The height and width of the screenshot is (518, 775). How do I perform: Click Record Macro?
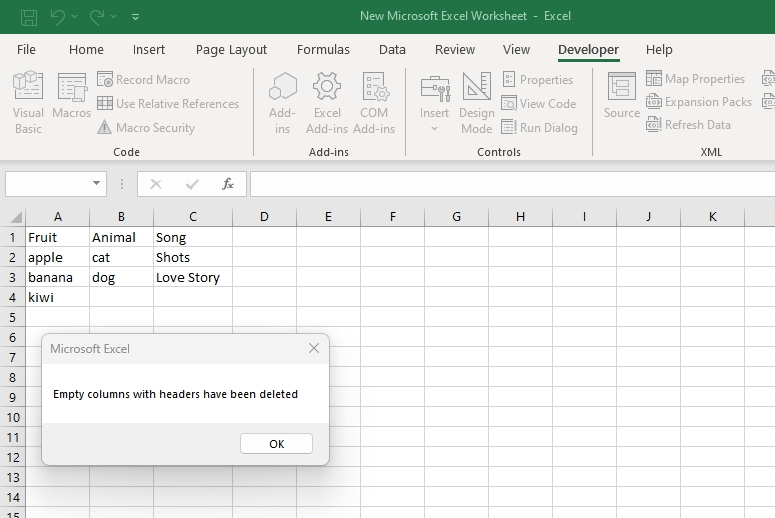(143, 80)
